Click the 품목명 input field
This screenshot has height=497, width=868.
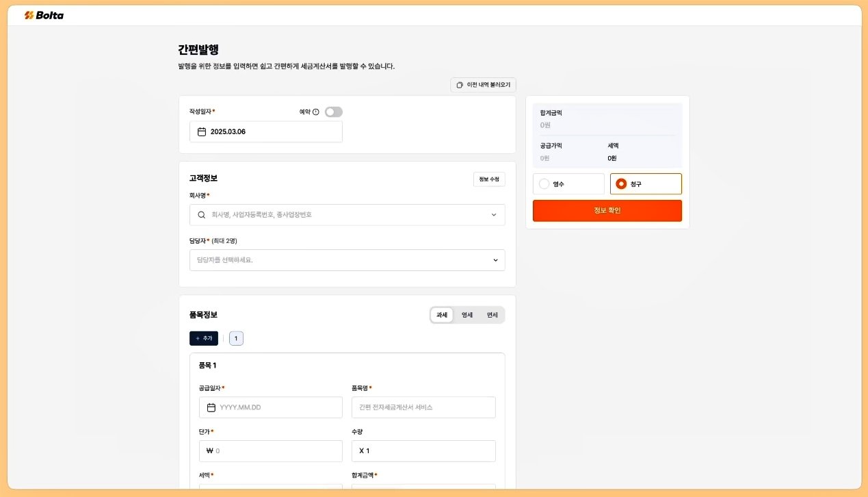(423, 407)
